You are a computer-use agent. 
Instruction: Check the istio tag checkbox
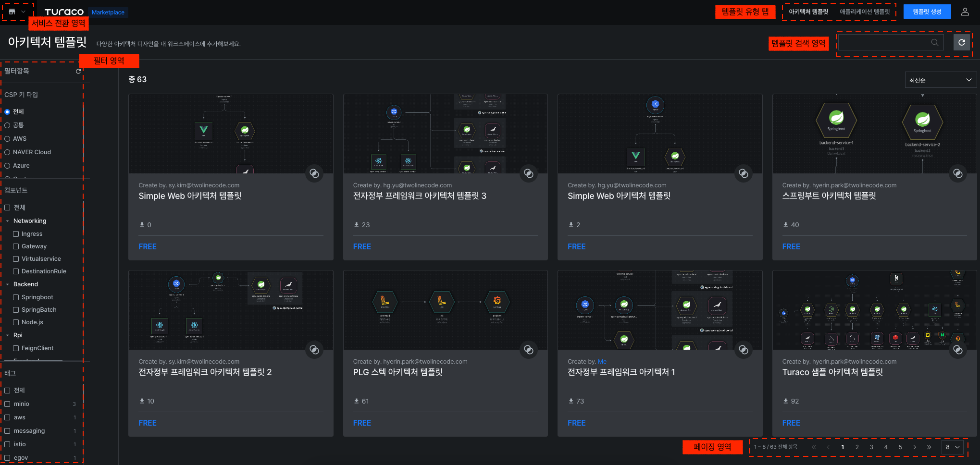tap(7, 444)
